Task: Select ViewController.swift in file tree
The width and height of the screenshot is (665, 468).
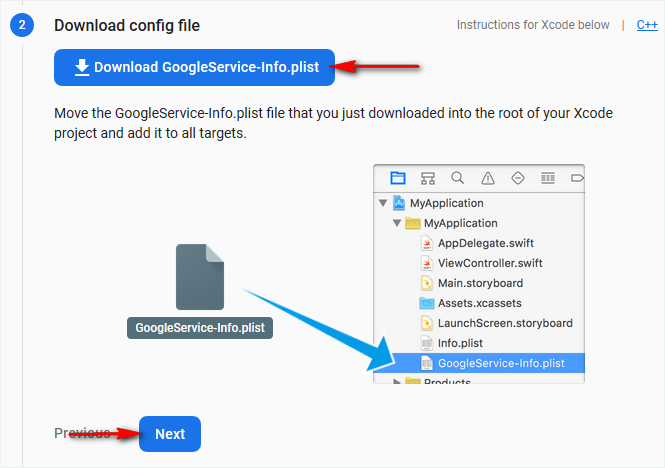Action: click(x=489, y=263)
